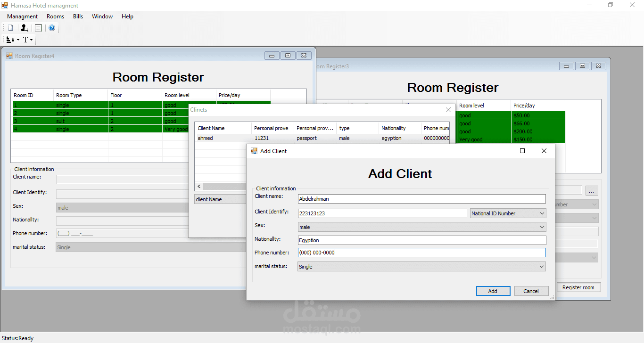Open the National ID Number dropdown

[508, 213]
